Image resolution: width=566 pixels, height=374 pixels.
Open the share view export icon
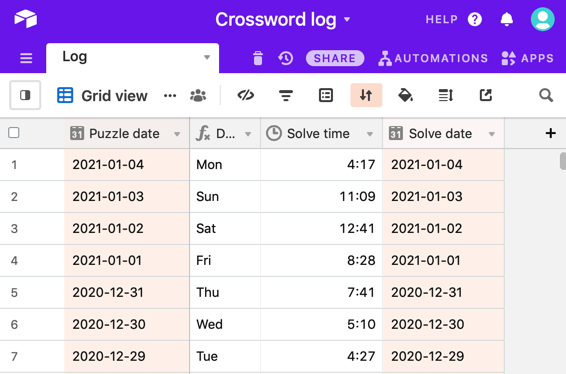coord(486,95)
